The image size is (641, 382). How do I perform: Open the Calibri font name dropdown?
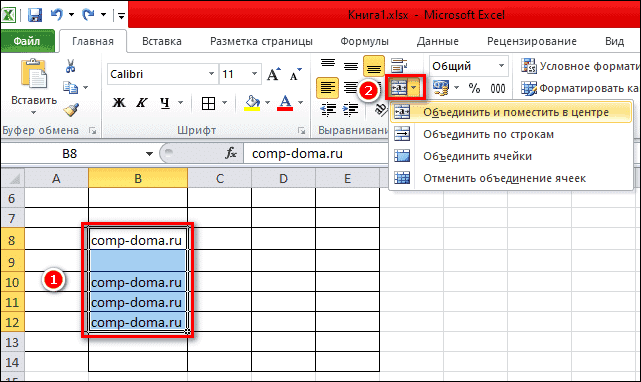click(211, 74)
